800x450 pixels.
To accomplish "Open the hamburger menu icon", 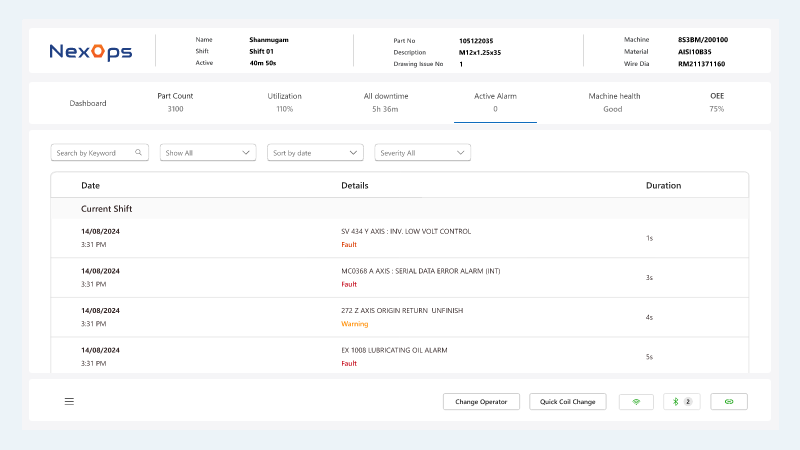I will (69, 402).
